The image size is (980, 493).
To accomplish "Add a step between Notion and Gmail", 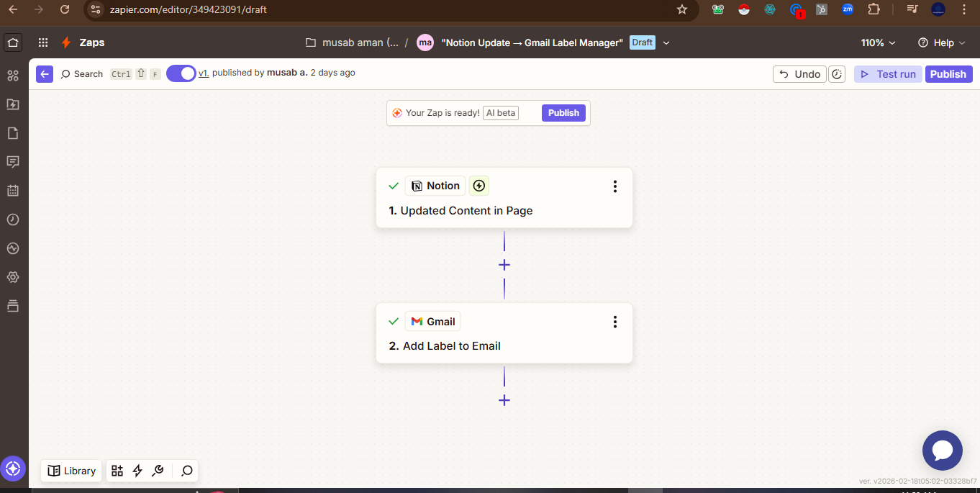I will (x=504, y=265).
